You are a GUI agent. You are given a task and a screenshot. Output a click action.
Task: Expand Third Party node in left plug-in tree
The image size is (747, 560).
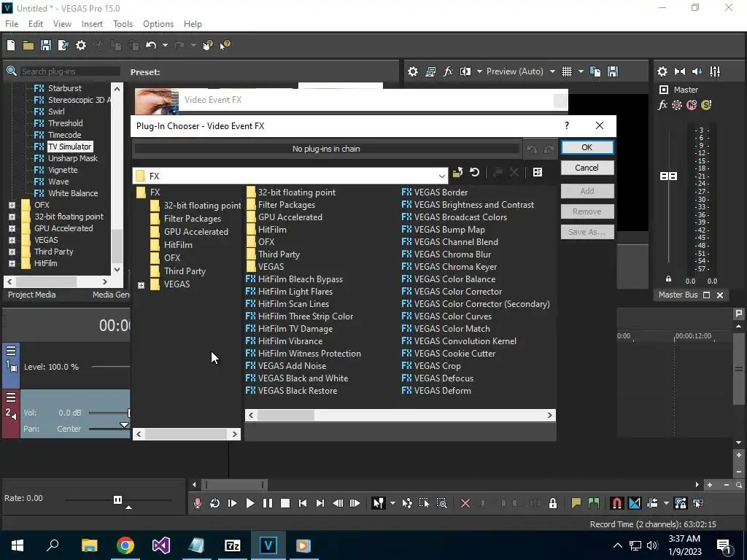(12, 252)
